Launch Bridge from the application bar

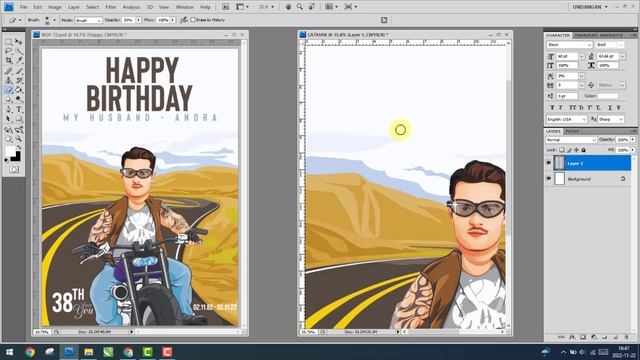pos(225,7)
